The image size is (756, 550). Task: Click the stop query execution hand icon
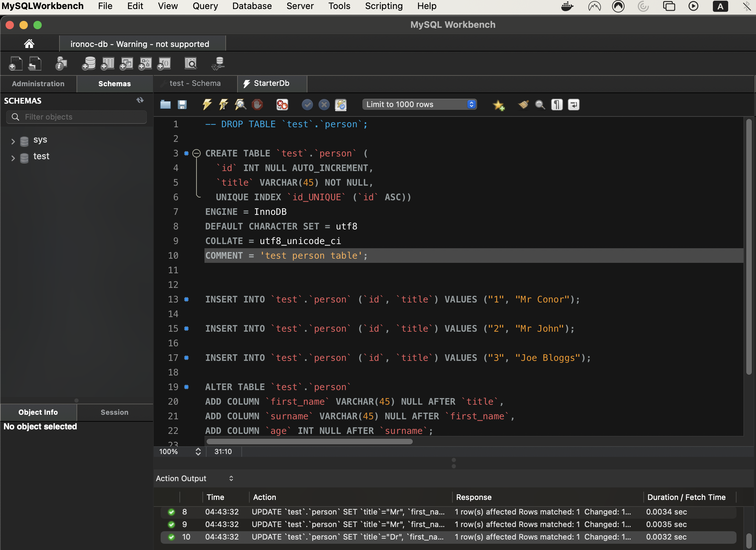click(257, 104)
